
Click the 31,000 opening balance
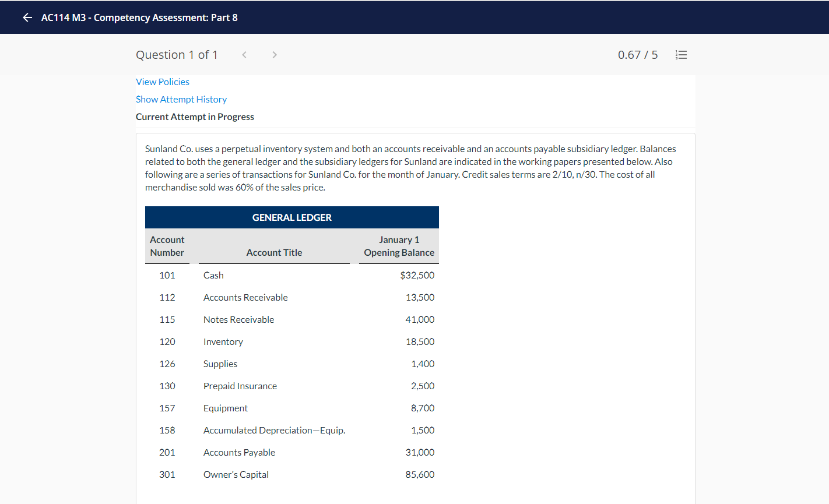(420, 452)
